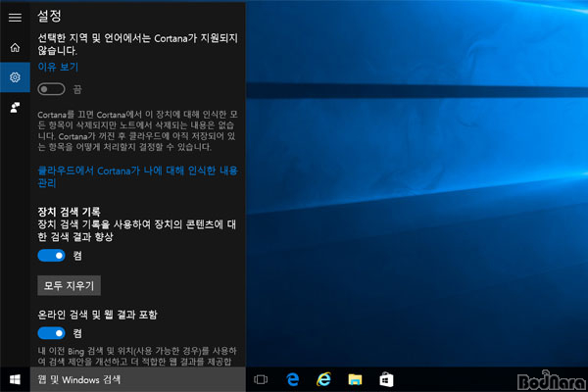Image resolution: width=588 pixels, height=392 pixels.
Task: Launch Microsoft Edge from taskbar
Action: coord(292,379)
